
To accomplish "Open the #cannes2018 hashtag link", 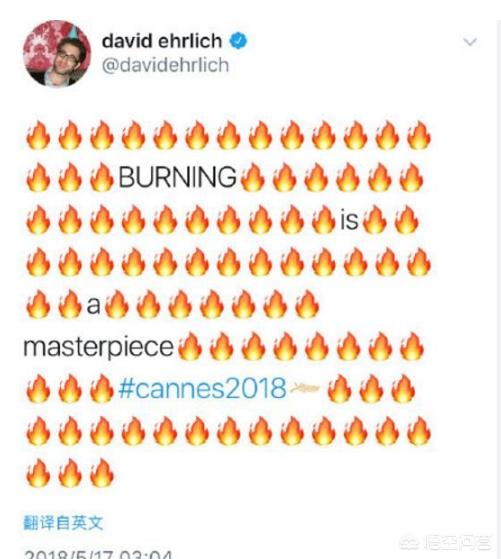I will point(202,388).
